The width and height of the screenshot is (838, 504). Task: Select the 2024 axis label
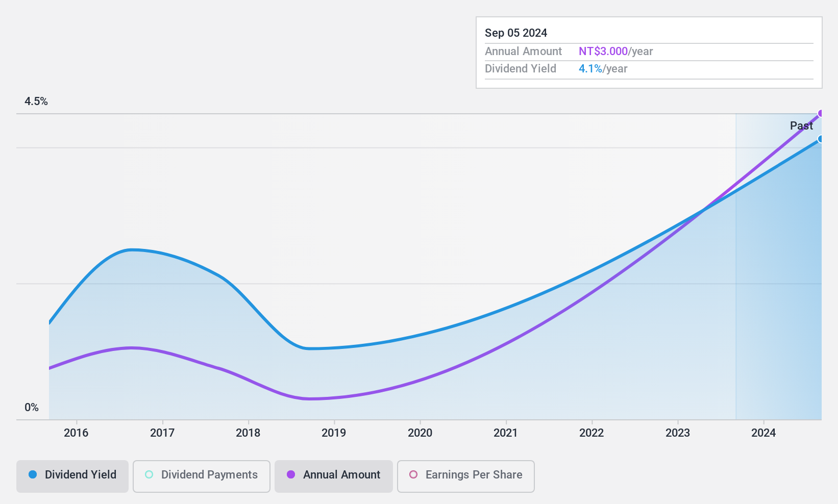[x=763, y=433]
